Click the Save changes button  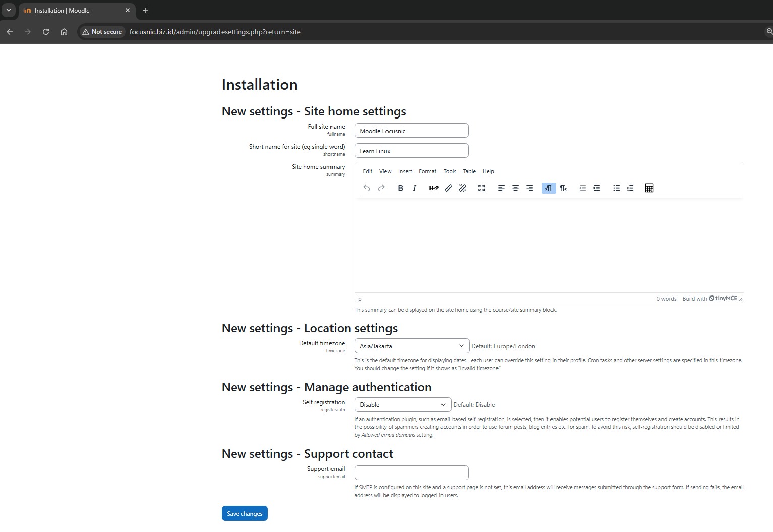click(244, 514)
